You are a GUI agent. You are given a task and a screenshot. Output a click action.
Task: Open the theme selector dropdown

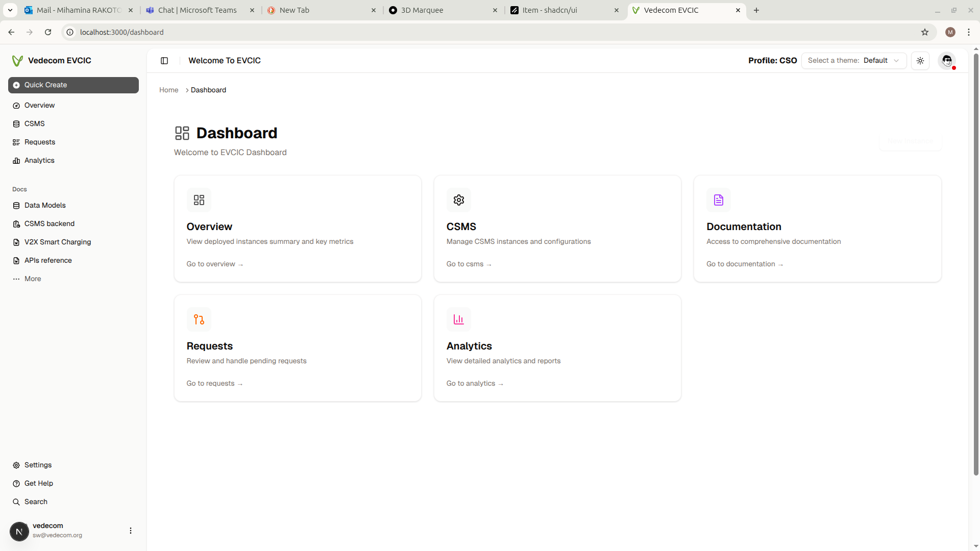(x=853, y=61)
